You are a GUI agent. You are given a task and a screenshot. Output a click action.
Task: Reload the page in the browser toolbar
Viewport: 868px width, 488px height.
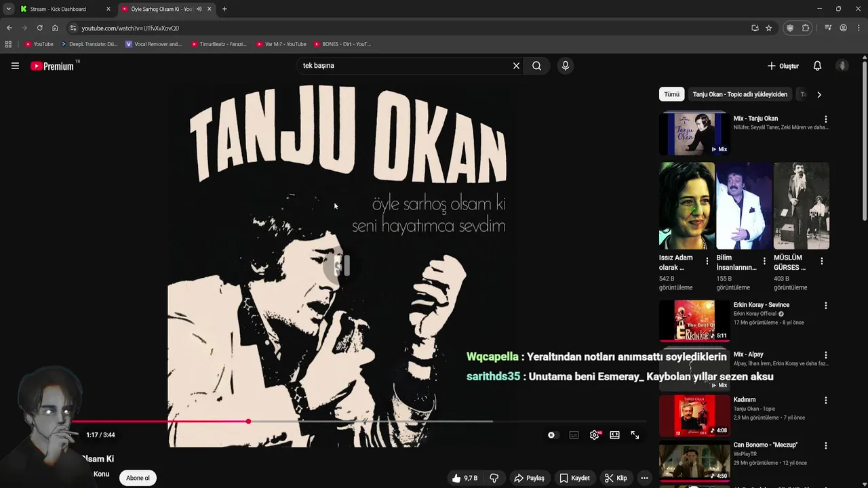[39, 28]
